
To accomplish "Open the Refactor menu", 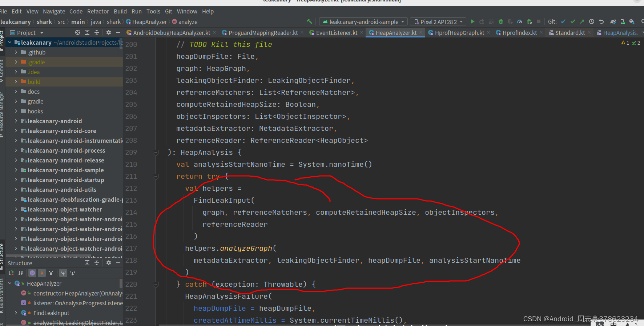I will click(x=98, y=11).
